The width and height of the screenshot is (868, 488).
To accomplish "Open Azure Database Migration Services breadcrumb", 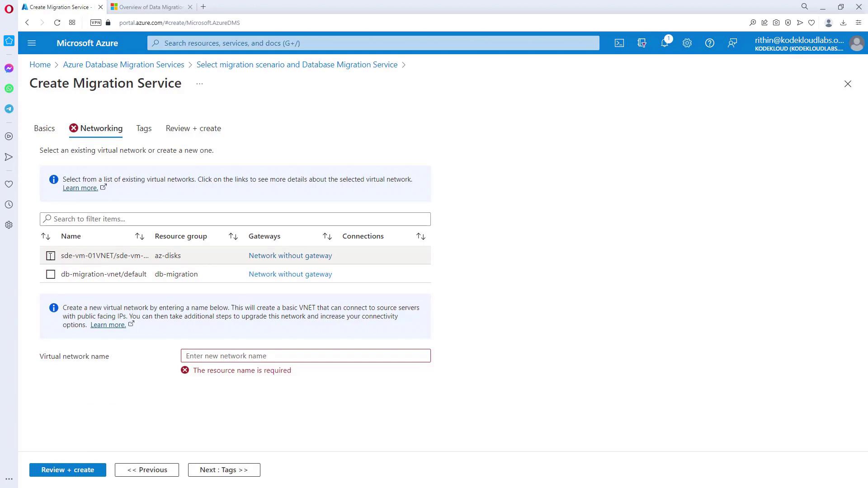I will [123, 65].
